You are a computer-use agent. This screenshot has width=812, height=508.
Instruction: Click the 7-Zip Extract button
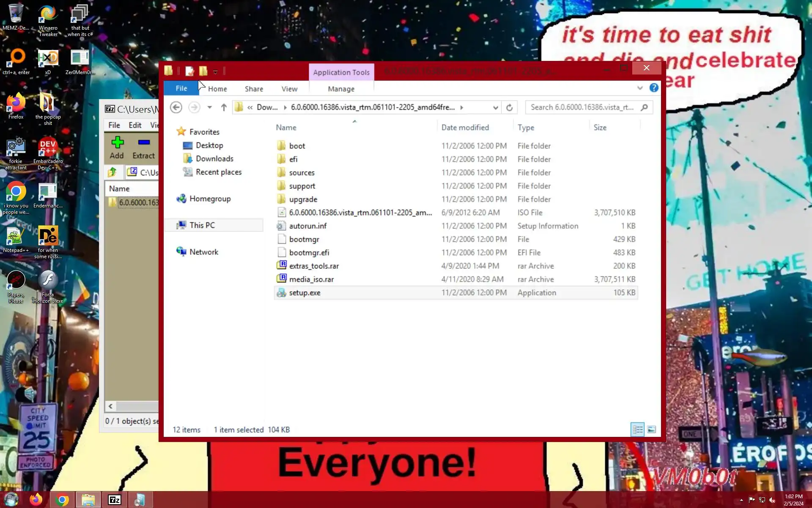click(143, 147)
